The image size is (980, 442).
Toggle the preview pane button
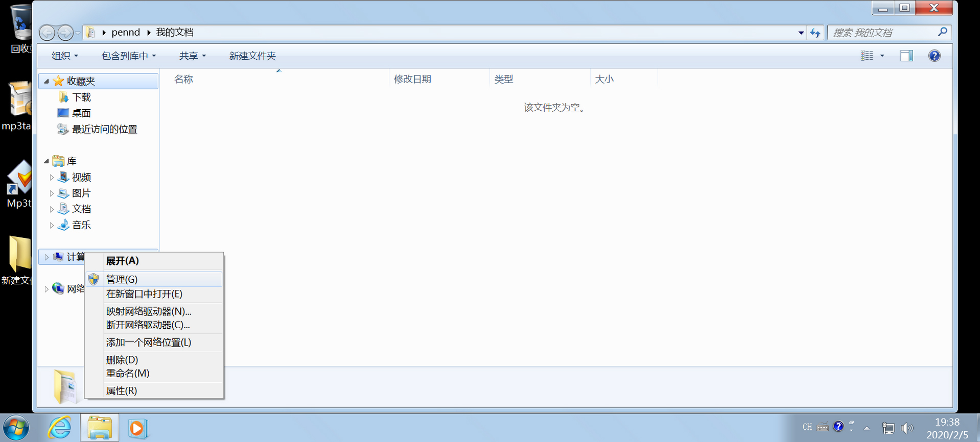click(x=906, y=56)
